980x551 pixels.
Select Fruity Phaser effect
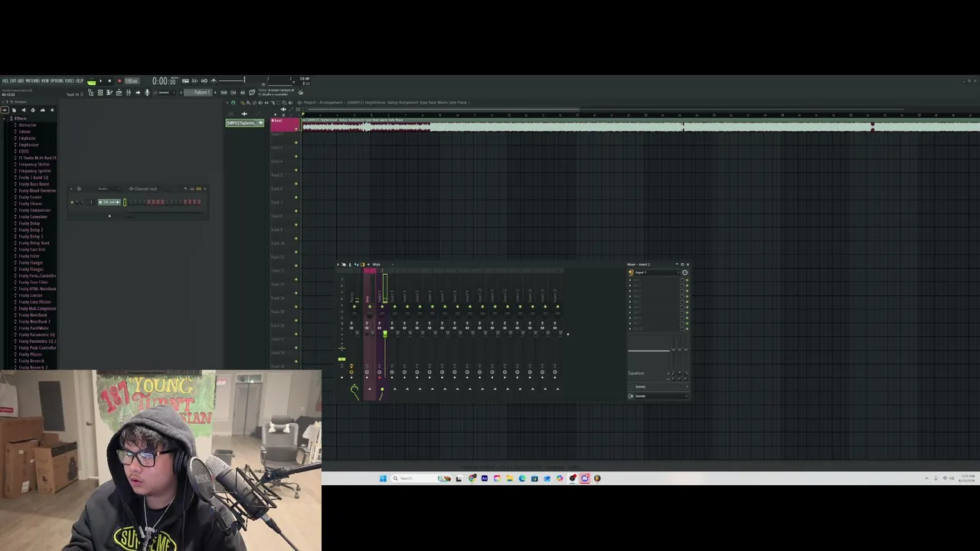[x=31, y=354]
